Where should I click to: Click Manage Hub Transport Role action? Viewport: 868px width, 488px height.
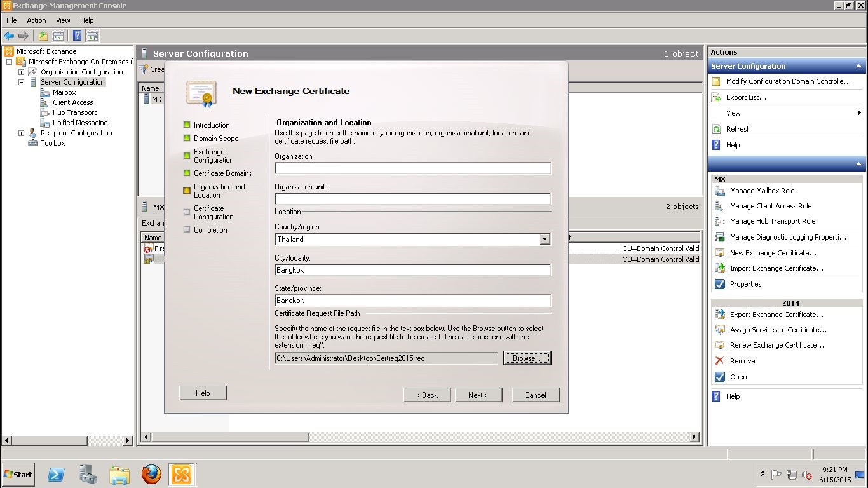click(773, 221)
